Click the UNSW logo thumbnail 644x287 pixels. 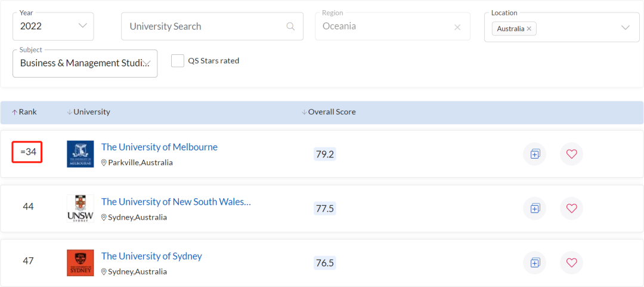80,208
